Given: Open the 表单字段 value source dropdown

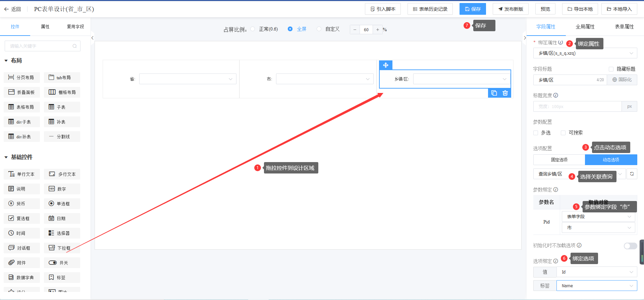Looking at the screenshot, I should (599, 217).
